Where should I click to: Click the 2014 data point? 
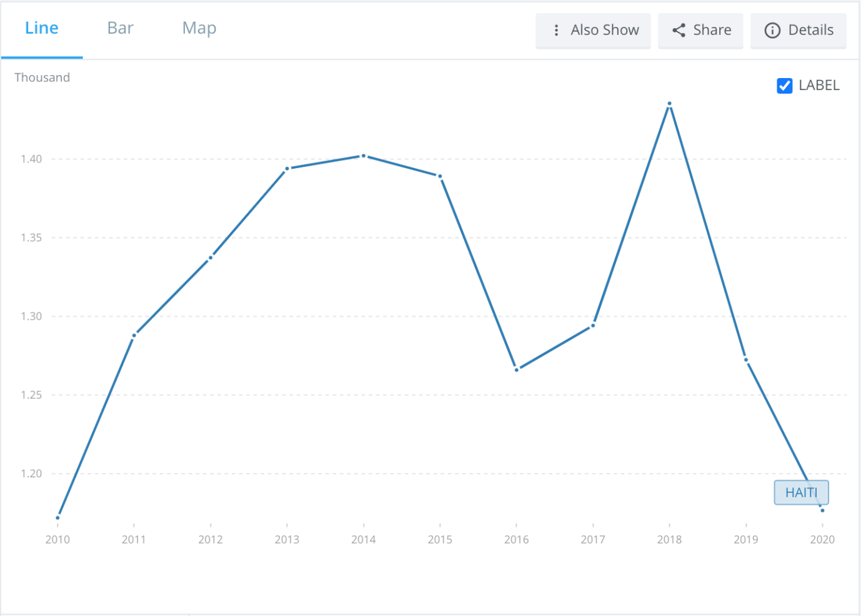click(x=364, y=156)
